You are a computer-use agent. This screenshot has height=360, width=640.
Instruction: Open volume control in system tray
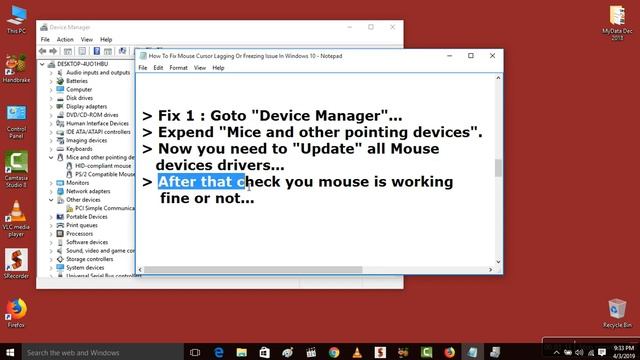click(579, 353)
